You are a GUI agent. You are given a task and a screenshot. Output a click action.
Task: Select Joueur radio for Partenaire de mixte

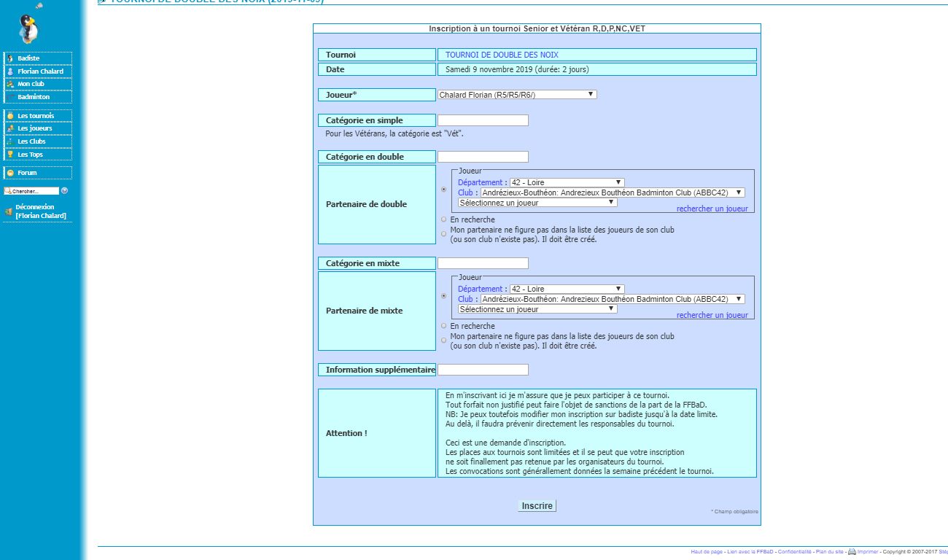444,296
